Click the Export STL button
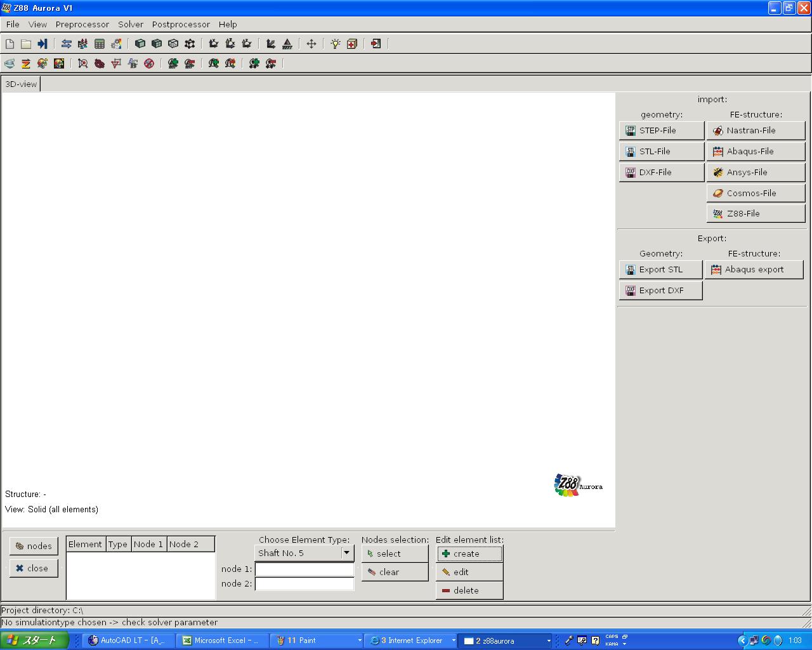 661,269
